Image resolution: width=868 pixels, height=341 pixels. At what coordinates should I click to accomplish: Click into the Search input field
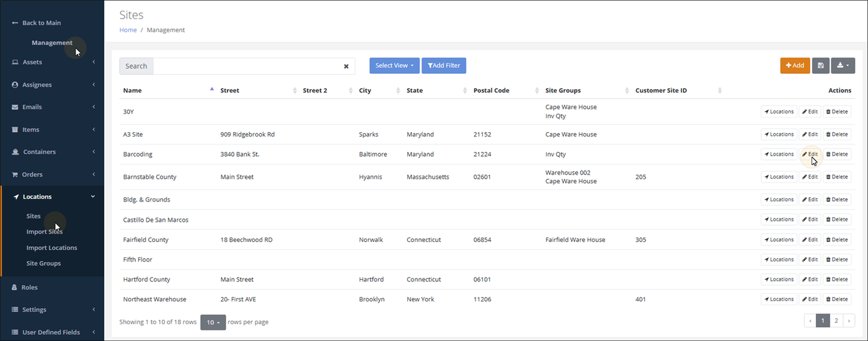click(247, 66)
